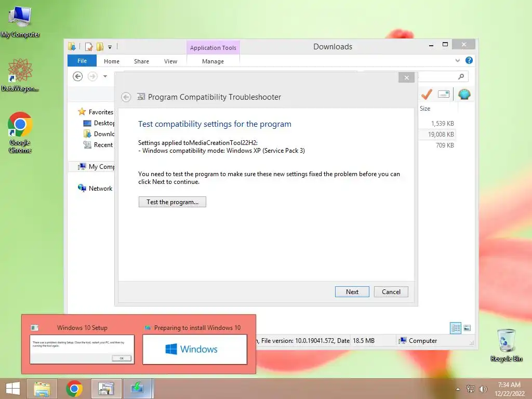Open the Recycle Bin icon

[x=506, y=345]
